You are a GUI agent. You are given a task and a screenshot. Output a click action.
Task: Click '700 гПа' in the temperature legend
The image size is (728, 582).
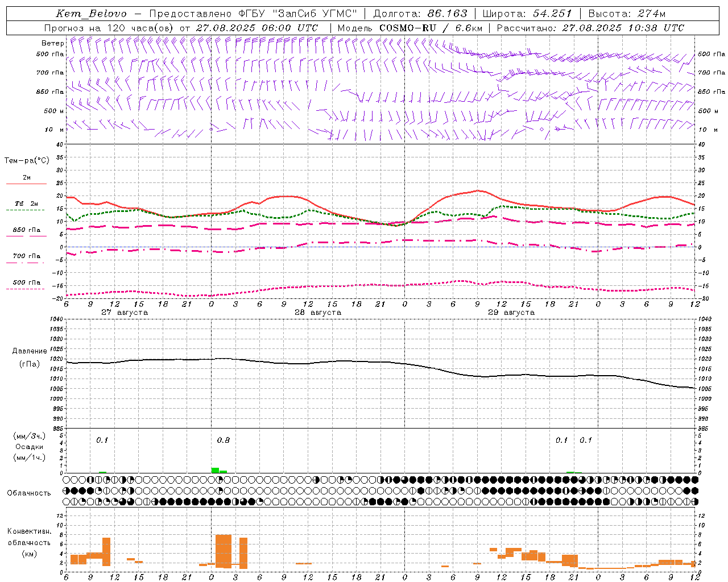click(x=27, y=256)
